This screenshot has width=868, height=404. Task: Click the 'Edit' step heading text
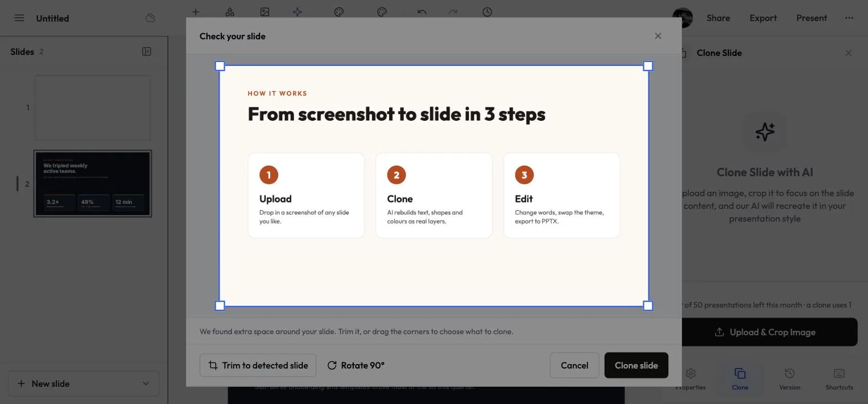click(x=524, y=199)
